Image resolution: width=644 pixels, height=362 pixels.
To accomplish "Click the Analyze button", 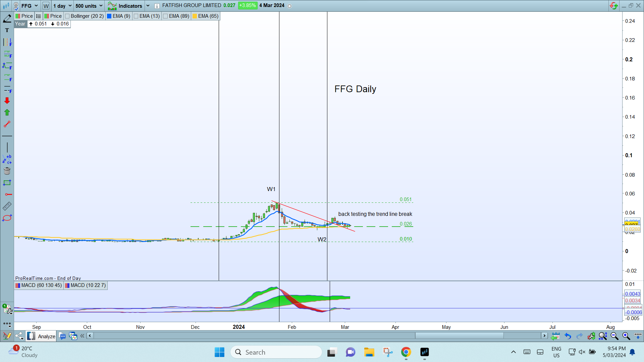I will click(x=41, y=336).
